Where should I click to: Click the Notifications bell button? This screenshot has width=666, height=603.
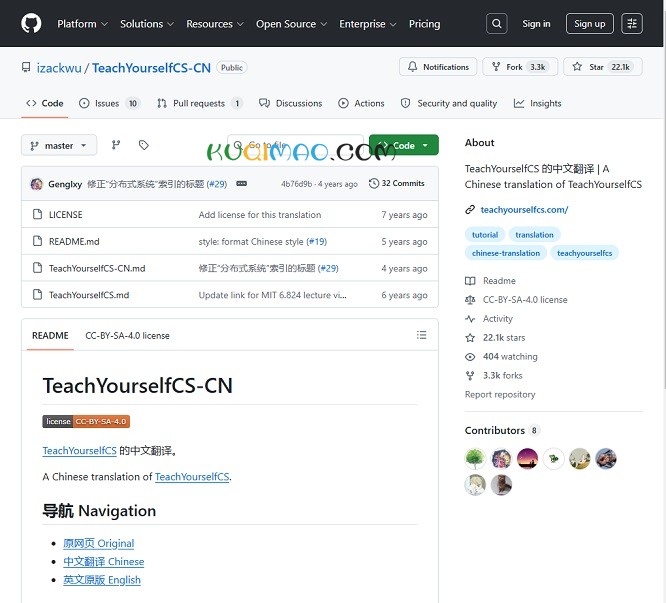(438, 67)
